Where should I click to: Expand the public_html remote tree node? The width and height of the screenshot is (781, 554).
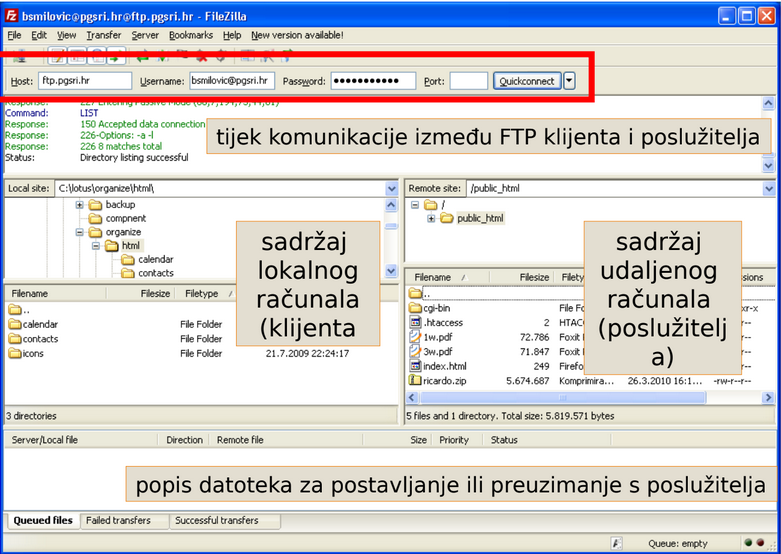431,219
